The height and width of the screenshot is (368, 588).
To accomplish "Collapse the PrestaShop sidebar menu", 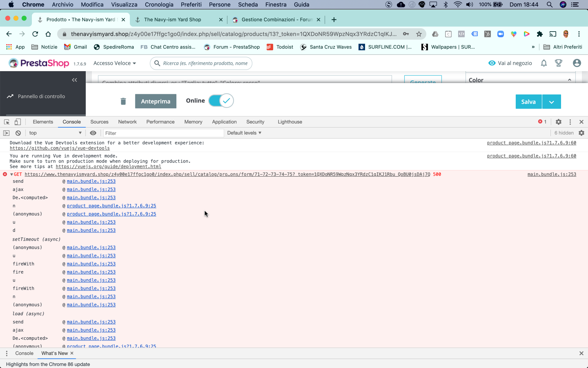I will [74, 80].
